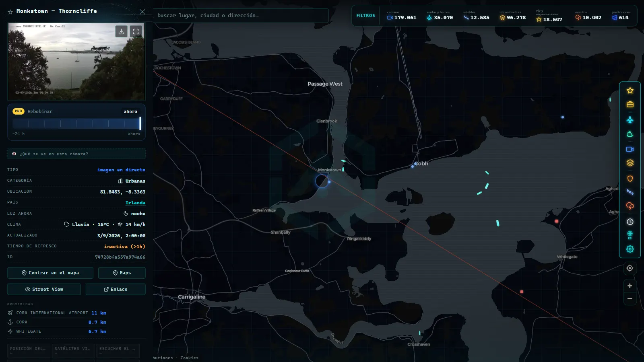Select the Whitegate 6.7 km proximity row
This screenshot has height=362, width=644.
pos(57,331)
